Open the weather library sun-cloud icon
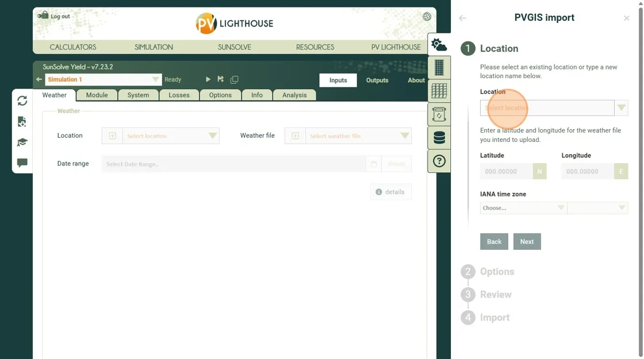 [x=439, y=44]
